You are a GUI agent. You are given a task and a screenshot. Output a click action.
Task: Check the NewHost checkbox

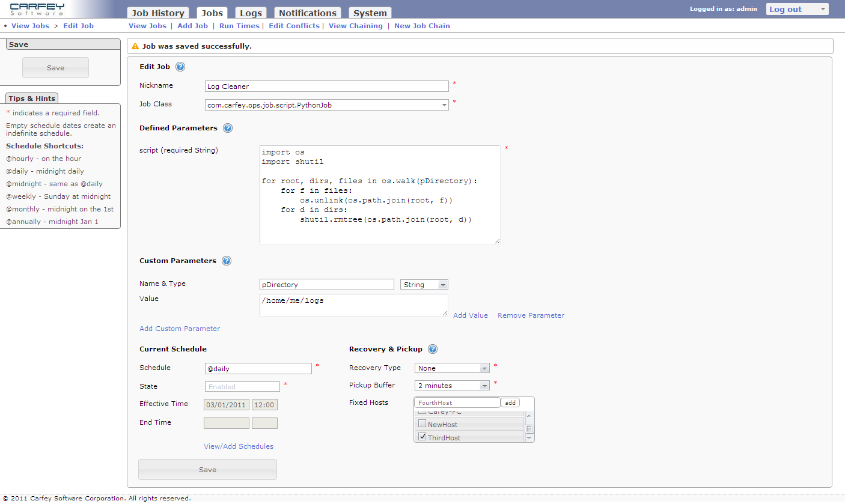coord(422,424)
